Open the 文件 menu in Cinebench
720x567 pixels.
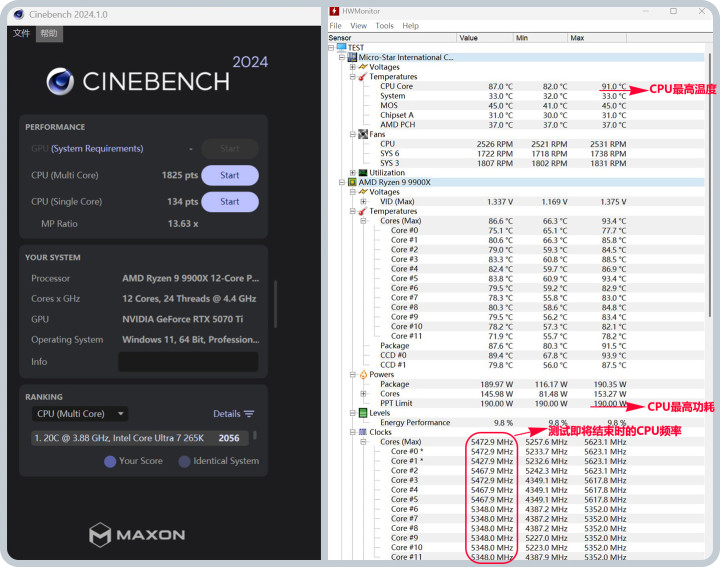pyautogui.click(x=21, y=33)
